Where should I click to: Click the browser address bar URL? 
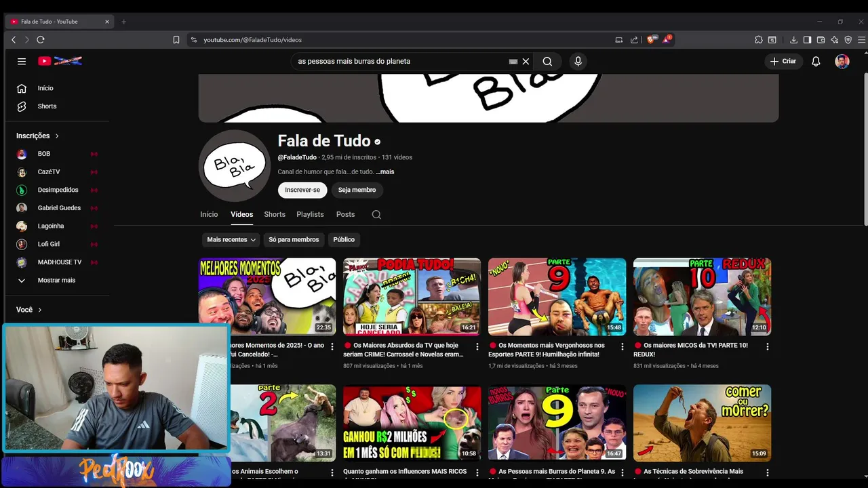pyautogui.click(x=252, y=40)
